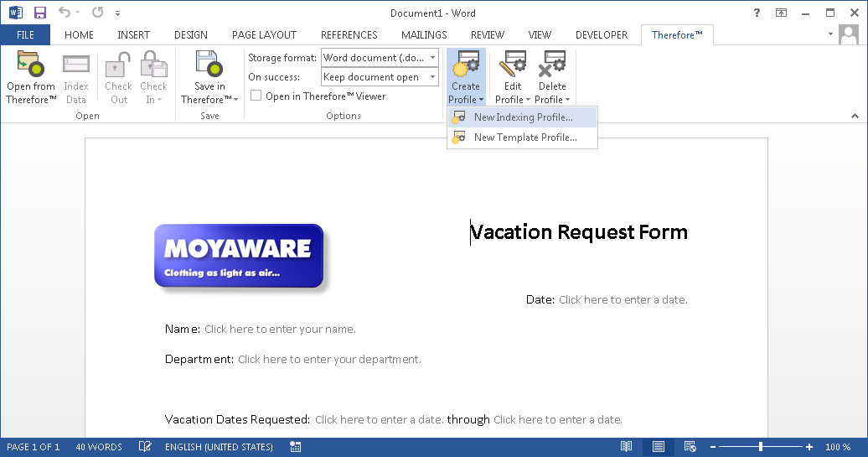Click the Edit Profile icon
868x457 pixels.
(512, 65)
